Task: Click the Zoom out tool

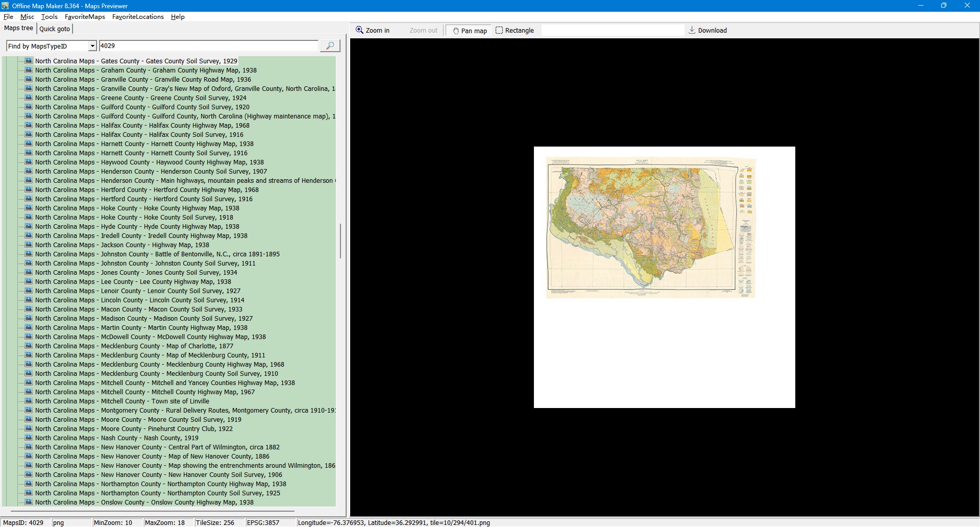Action: tap(423, 31)
